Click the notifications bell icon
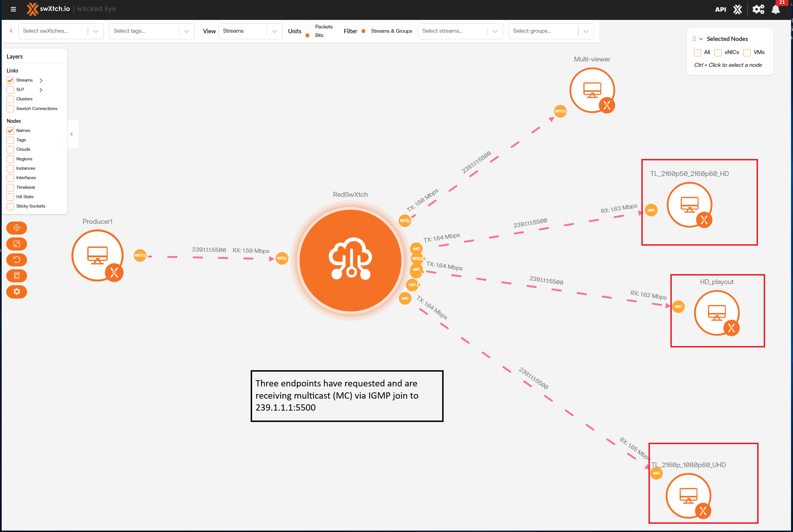Viewport: 793px width, 532px height. [x=775, y=9]
